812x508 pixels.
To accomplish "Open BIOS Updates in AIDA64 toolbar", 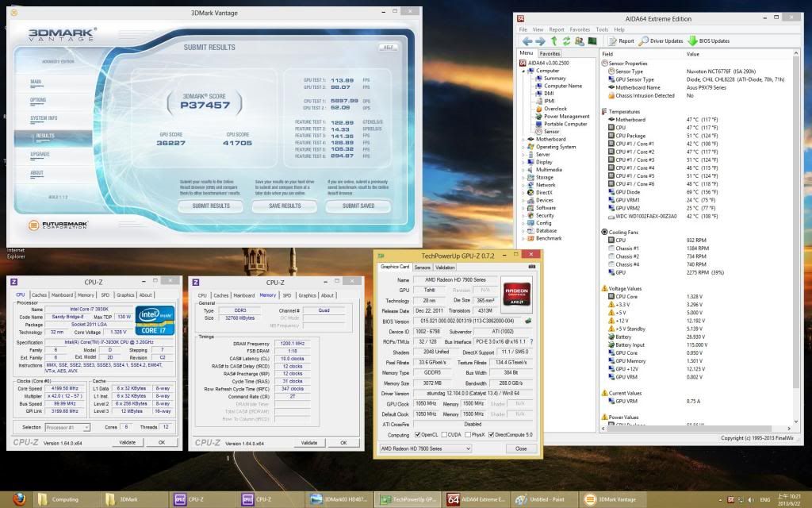I will pyautogui.click(x=708, y=41).
